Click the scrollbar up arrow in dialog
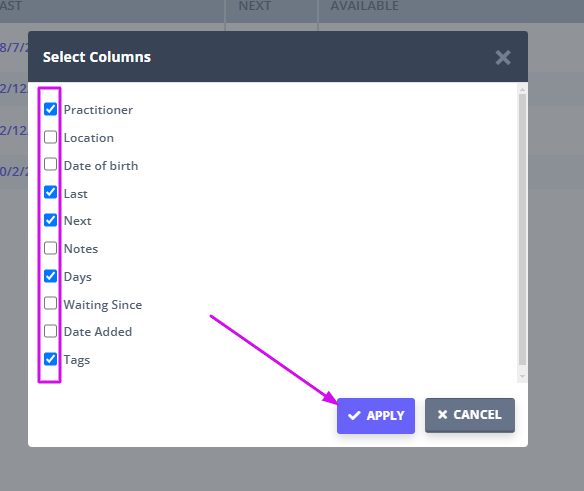Image resolution: width=584 pixels, height=491 pixels. tap(522, 89)
